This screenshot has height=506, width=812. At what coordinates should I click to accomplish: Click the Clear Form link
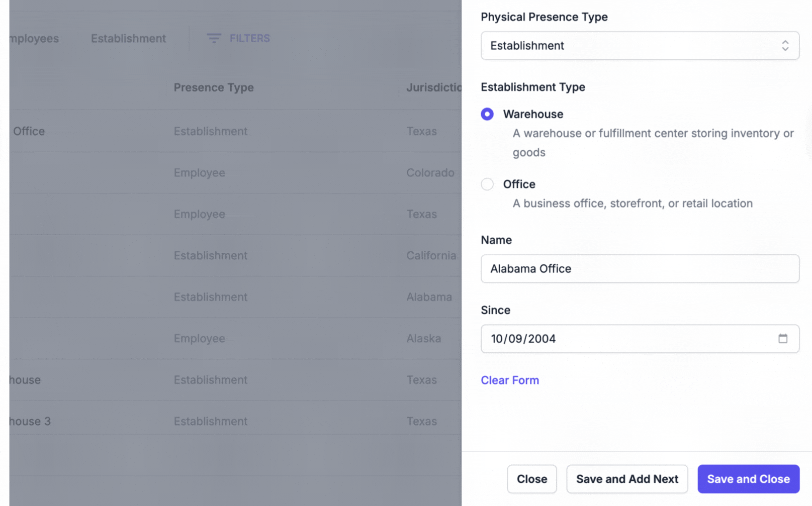click(510, 380)
